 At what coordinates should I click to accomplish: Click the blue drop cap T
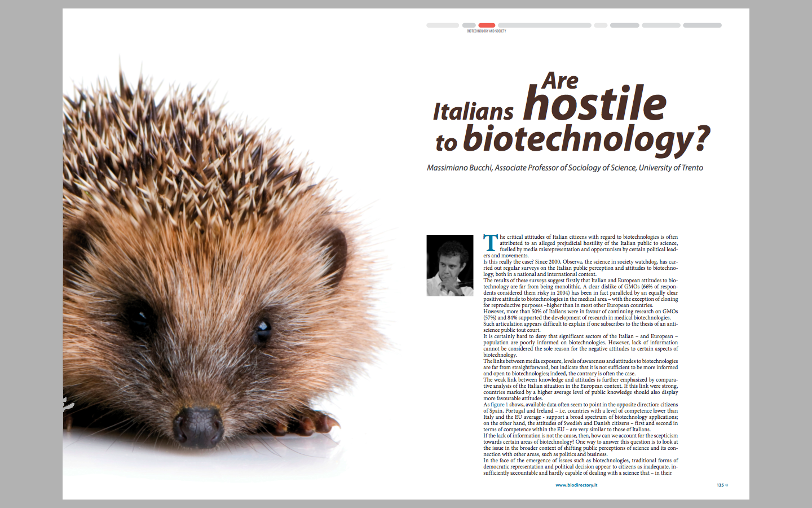pyautogui.click(x=491, y=243)
